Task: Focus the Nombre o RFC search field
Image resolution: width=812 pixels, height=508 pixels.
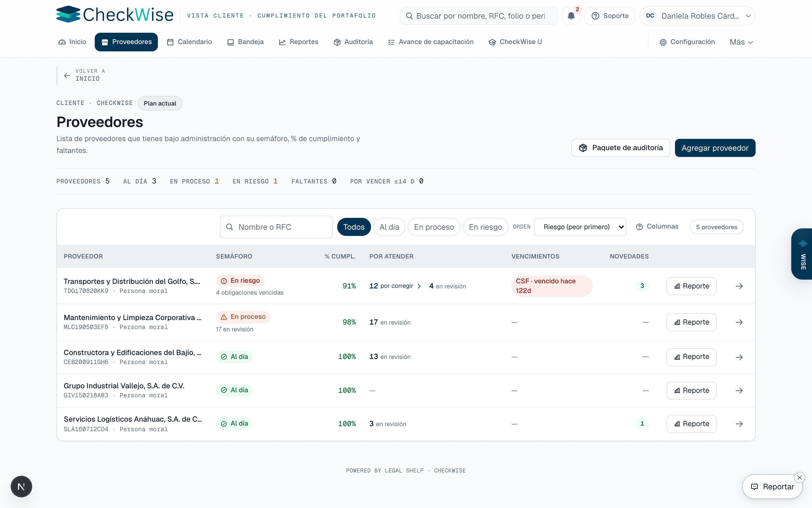Action: coord(276,227)
